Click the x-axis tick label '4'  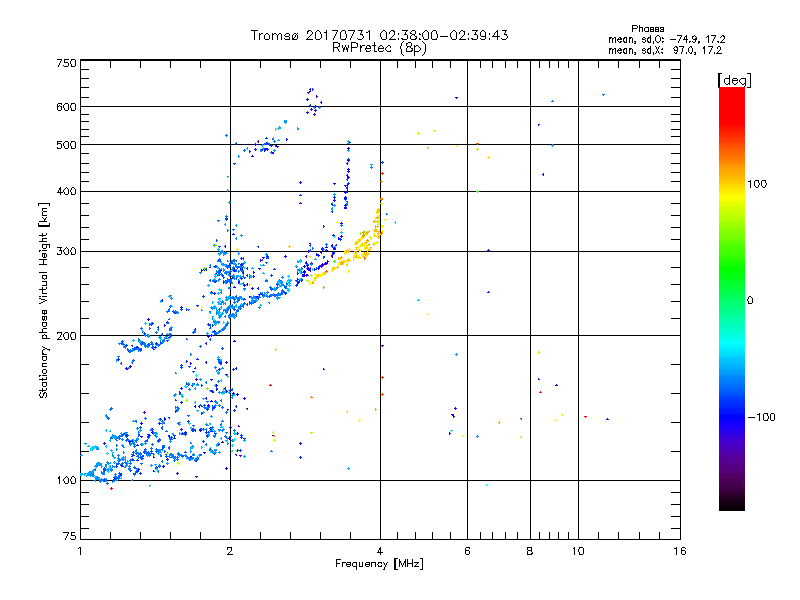(x=380, y=551)
